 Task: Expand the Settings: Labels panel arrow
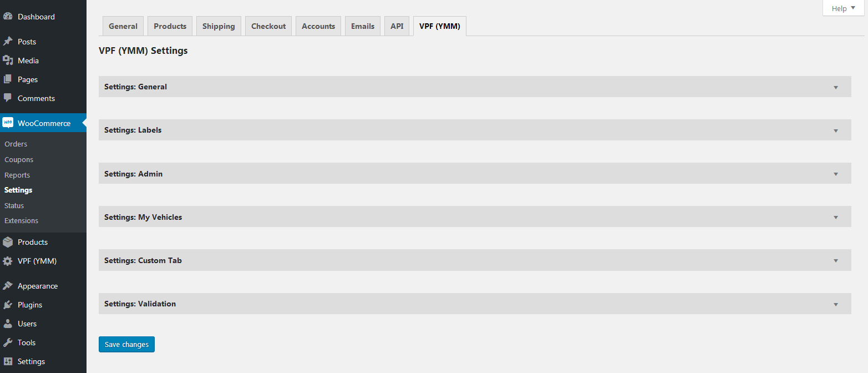click(x=836, y=130)
